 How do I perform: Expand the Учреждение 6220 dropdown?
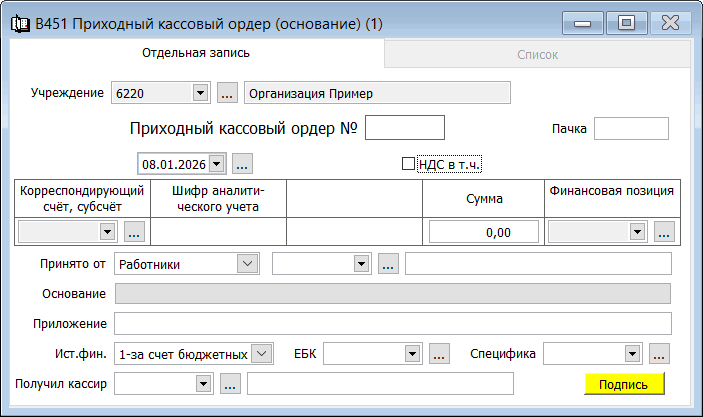click(x=198, y=93)
